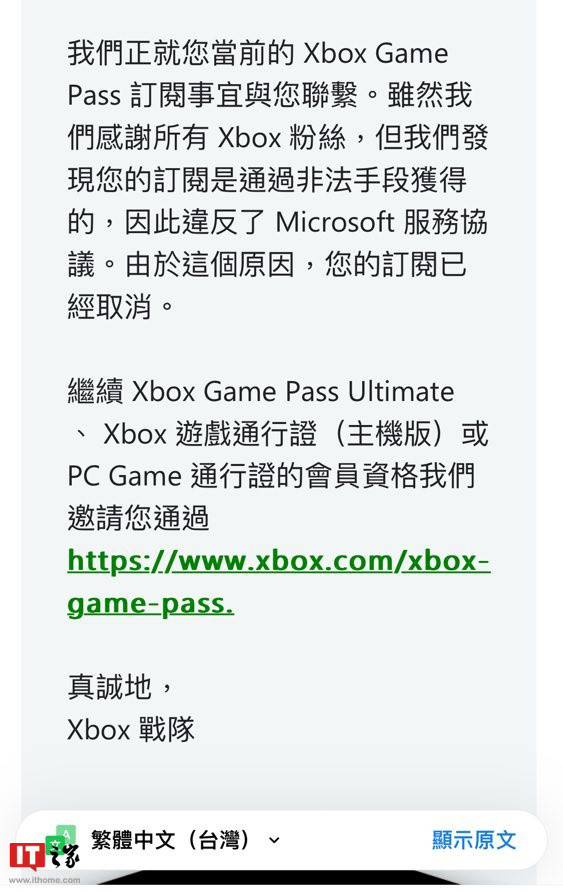This screenshot has height=892, width=563.
Task: Click the www.ithome.com watermark text
Action: click(x=45, y=880)
